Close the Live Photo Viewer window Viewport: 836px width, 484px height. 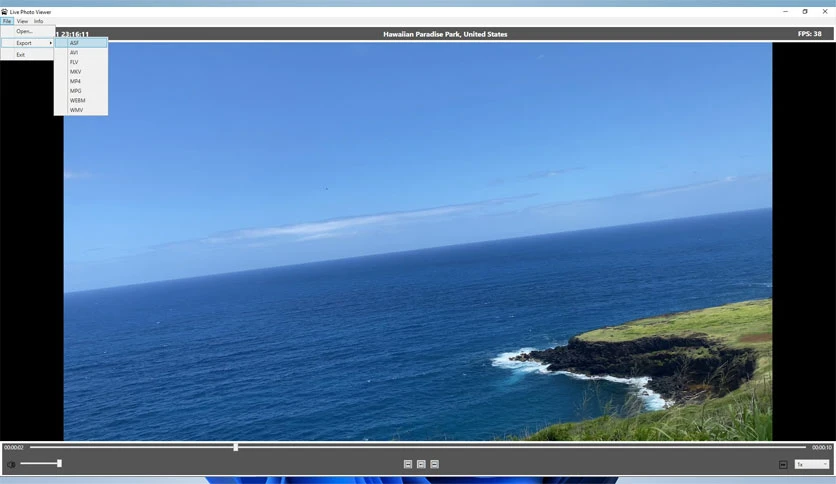click(825, 11)
